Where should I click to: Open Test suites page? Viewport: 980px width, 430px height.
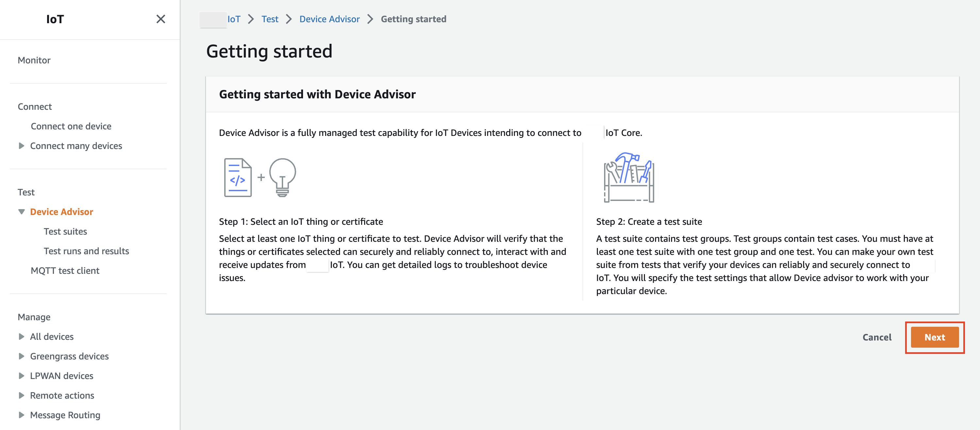point(65,231)
